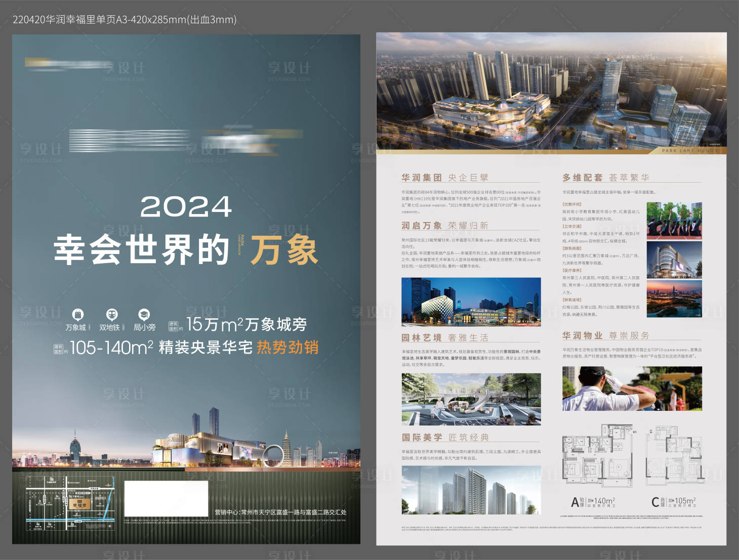
Task: Open the sunset city skyline photo
Action: pyautogui.click(x=674, y=298)
